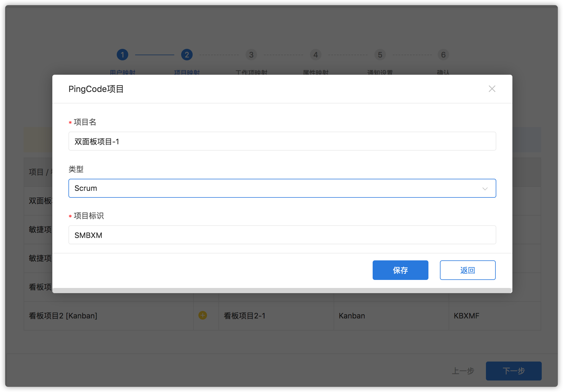The width and height of the screenshot is (563, 392).
Task: Click the yellow plus icon beside 看板项目2
Action: pos(202,316)
